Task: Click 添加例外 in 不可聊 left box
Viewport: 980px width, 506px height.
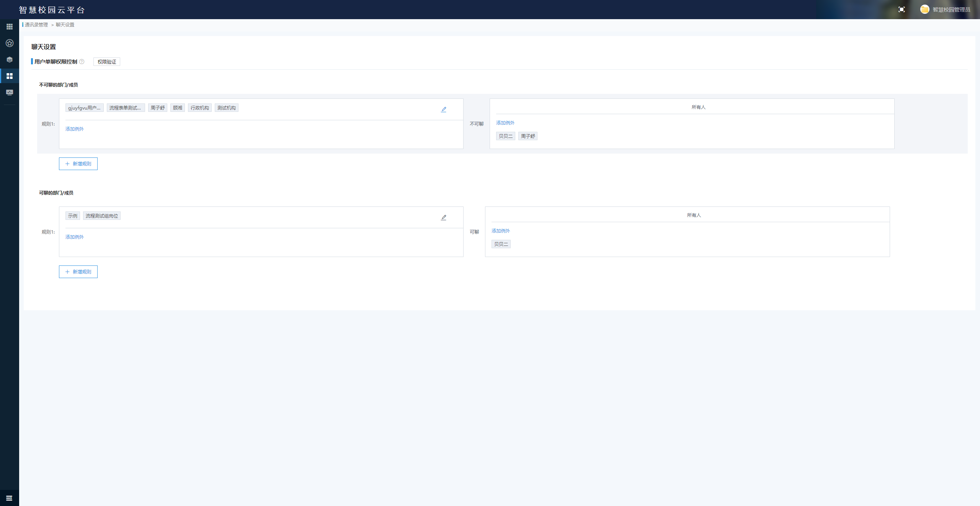Action: pos(75,129)
